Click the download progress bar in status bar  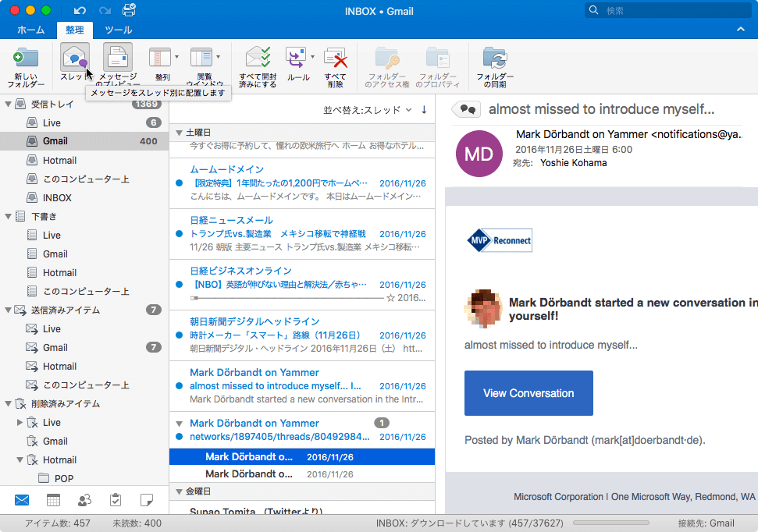[x=611, y=523]
